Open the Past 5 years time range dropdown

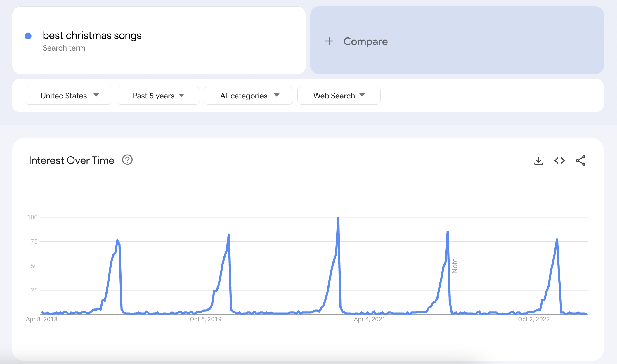pyautogui.click(x=158, y=95)
